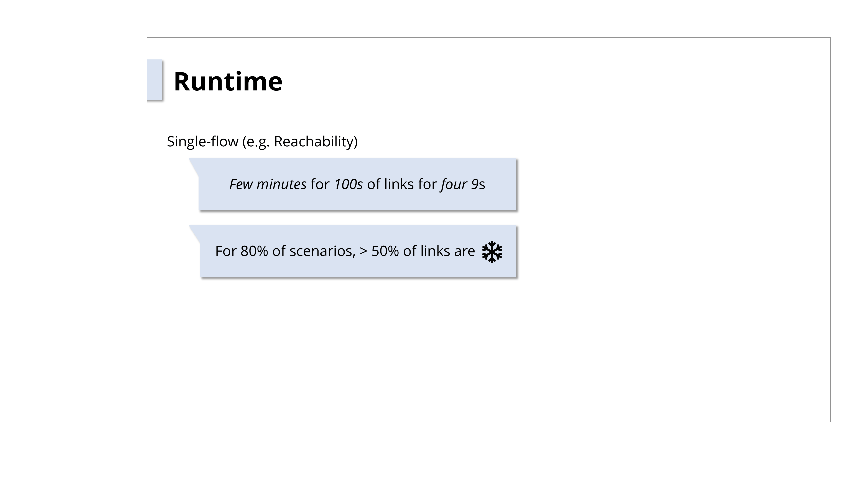Click the italic "Few" text
The image size is (868, 488).
coord(241,185)
